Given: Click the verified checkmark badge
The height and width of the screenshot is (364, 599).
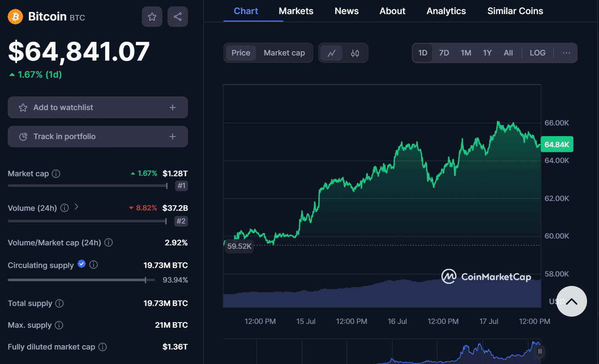Looking at the screenshot, I should [x=82, y=264].
